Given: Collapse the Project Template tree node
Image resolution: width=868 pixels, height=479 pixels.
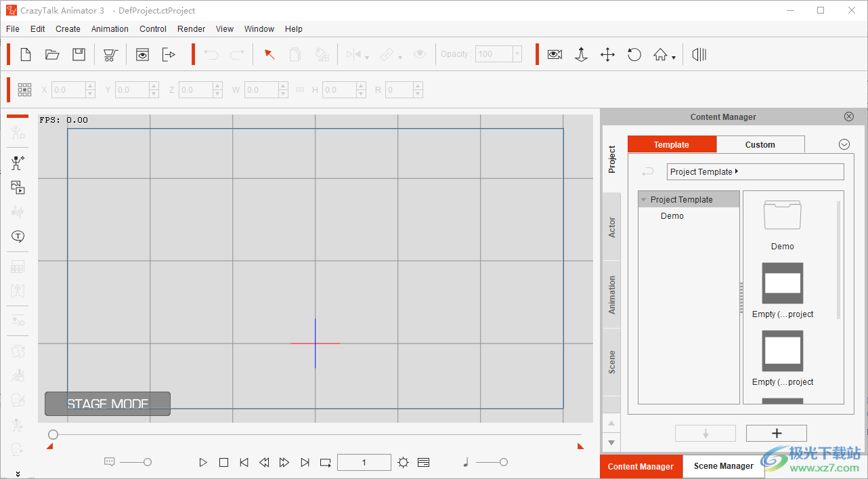Looking at the screenshot, I should (x=643, y=200).
